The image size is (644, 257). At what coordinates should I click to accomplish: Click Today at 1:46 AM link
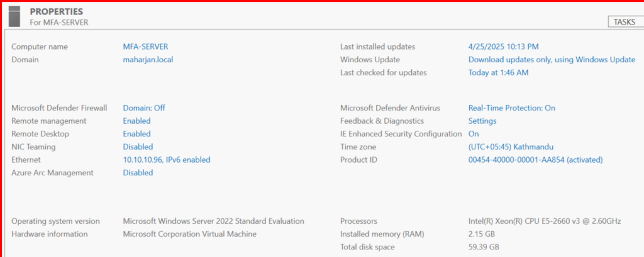click(x=498, y=72)
